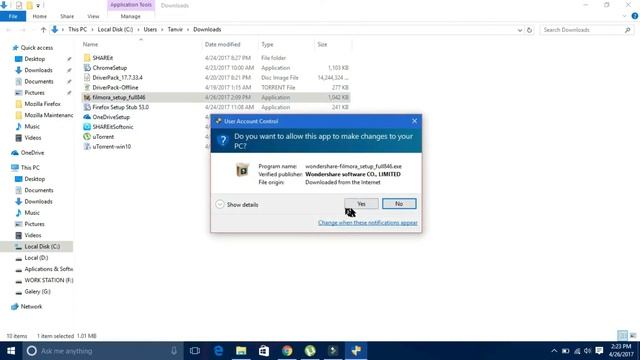Open File Explorer taskbar icon
This screenshot has width=640, height=360.
coord(241,351)
